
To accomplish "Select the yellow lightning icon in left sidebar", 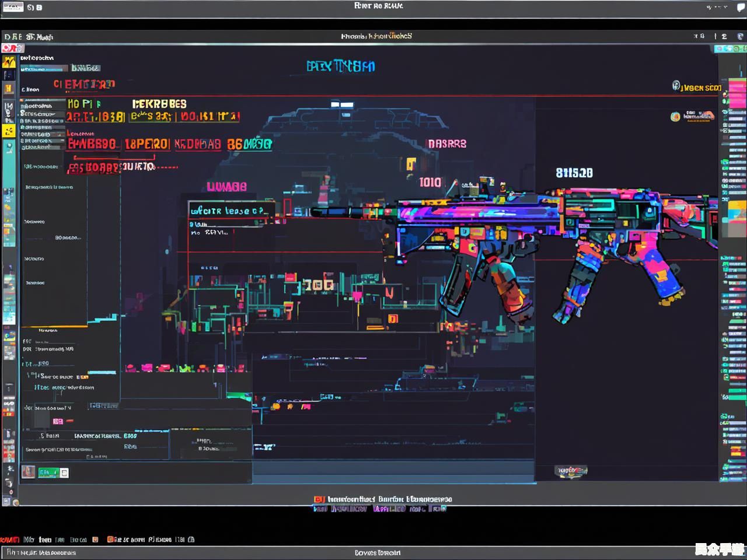I will point(9,62).
